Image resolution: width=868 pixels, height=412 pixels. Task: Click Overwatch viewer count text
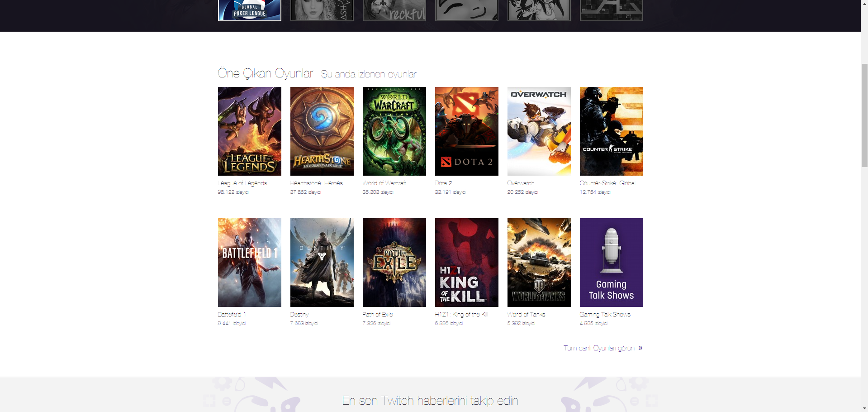[522, 192]
